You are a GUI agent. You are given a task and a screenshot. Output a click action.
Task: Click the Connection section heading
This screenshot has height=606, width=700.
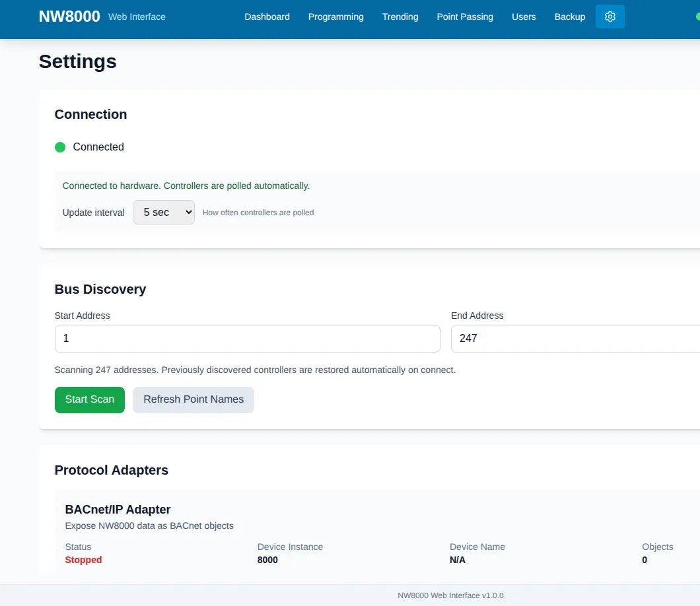point(90,114)
